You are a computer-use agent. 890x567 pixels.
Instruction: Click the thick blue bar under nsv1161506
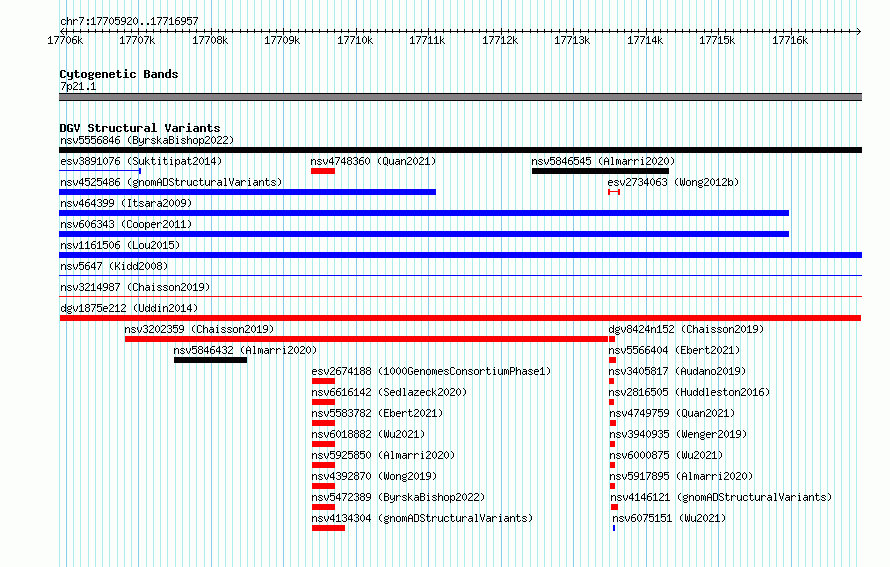pos(460,255)
